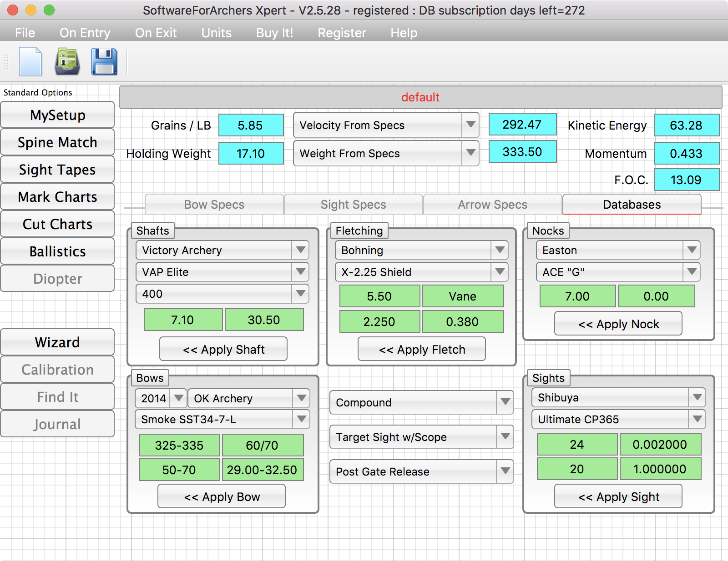
Task: Open Cut Charts
Action: click(x=57, y=224)
